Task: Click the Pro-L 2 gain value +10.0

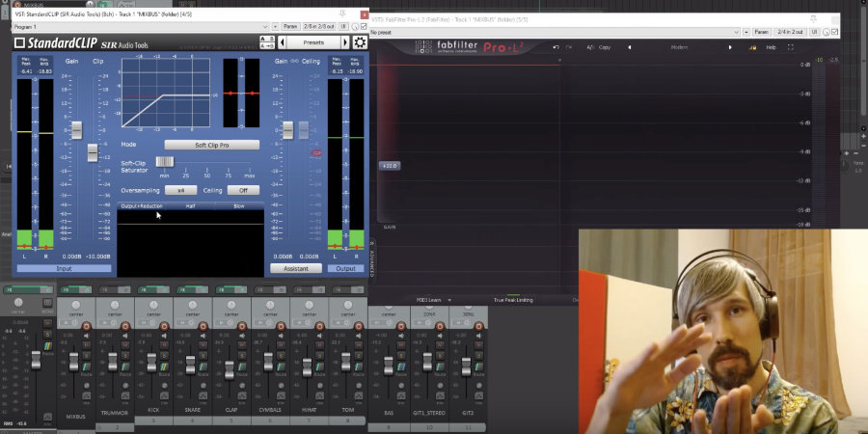Action: pos(390,166)
